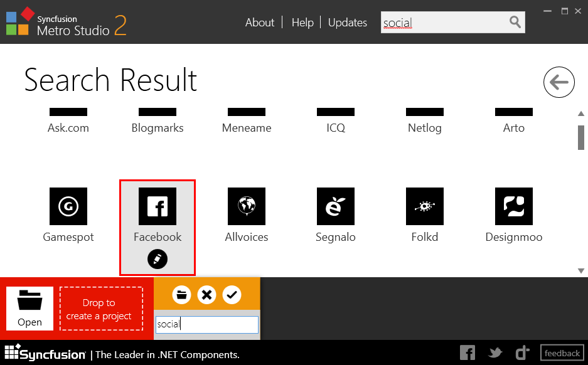
Task: Open the Twitter link in the footer
Action: 495,352
